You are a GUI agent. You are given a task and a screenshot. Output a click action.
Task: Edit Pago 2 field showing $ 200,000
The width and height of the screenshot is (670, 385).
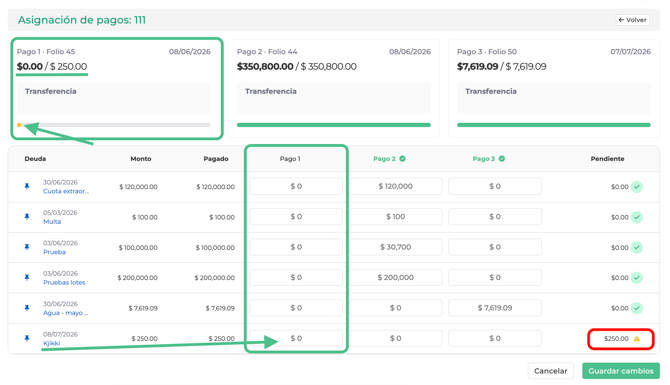pos(396,277)
